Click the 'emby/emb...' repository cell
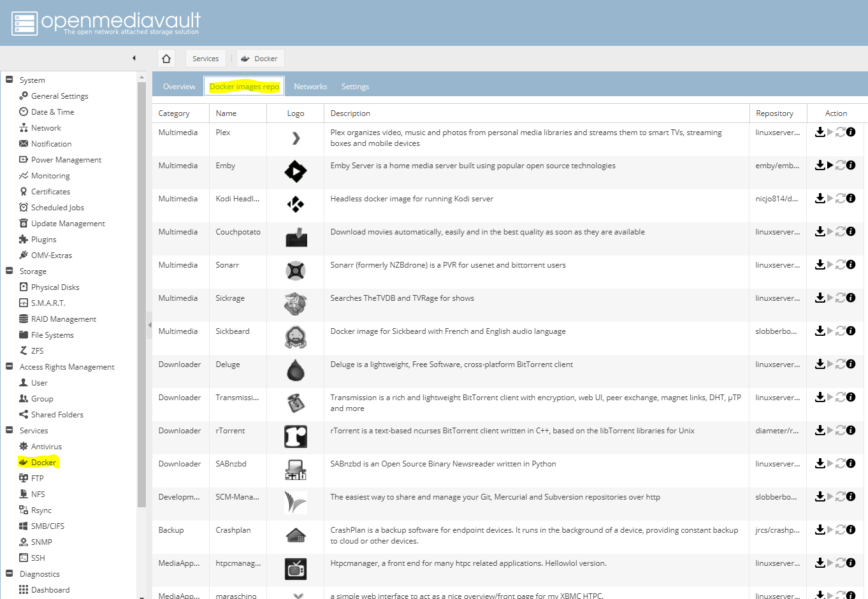The height and width of the screenshot is (599, 868). pos(778,166)
